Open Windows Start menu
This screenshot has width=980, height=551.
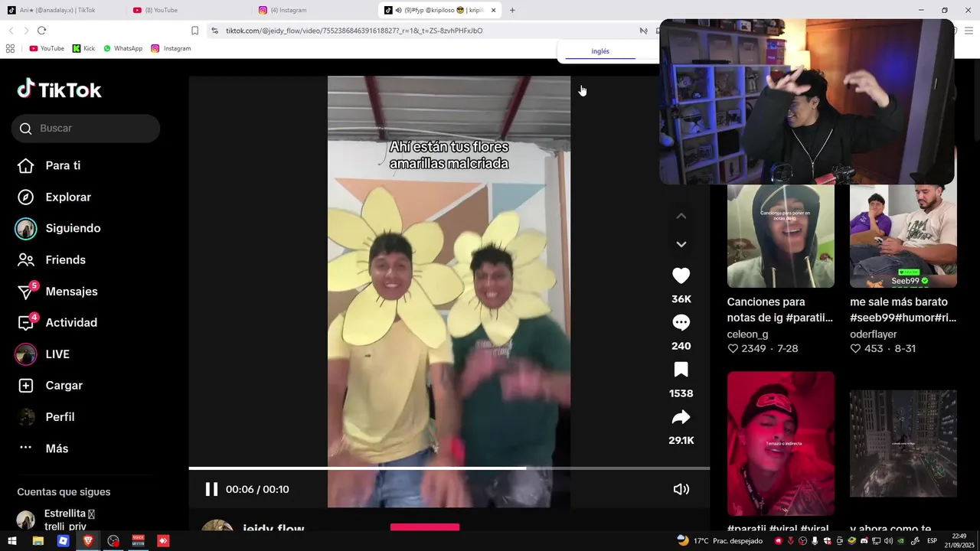click(x=12, y=541)
